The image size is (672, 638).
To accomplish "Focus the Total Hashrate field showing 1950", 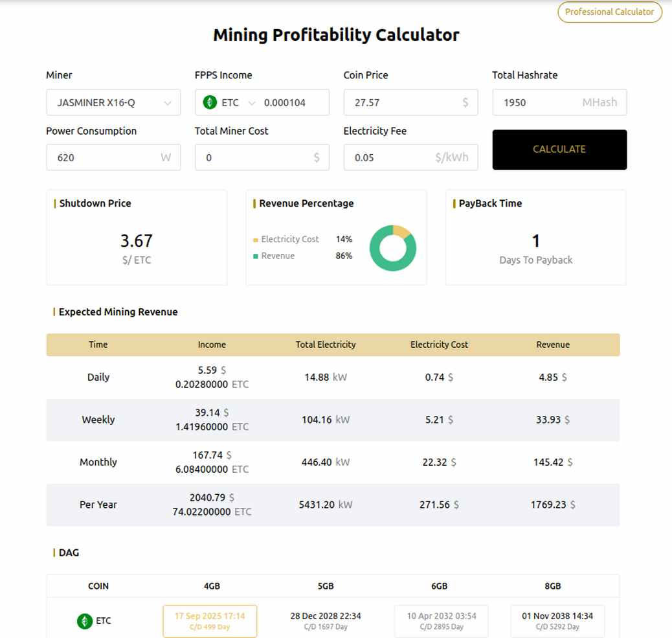I will (559, 102).
